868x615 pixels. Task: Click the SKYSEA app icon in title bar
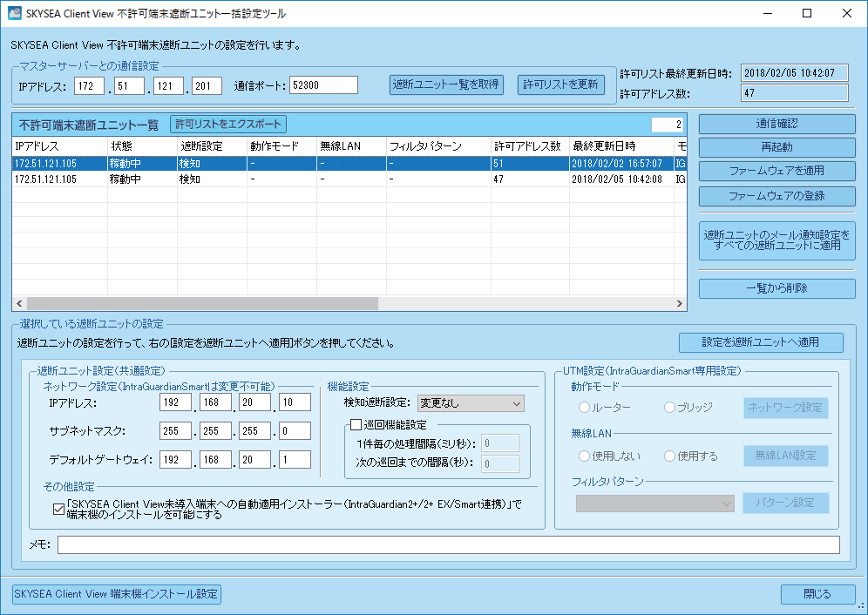[15, 13]
